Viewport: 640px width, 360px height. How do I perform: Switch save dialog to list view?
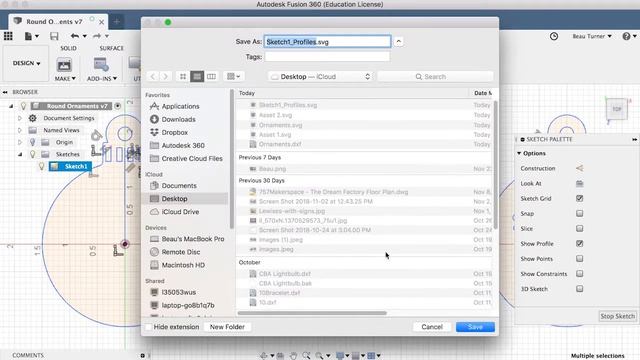pyautogui.click(x=197, y=76)
